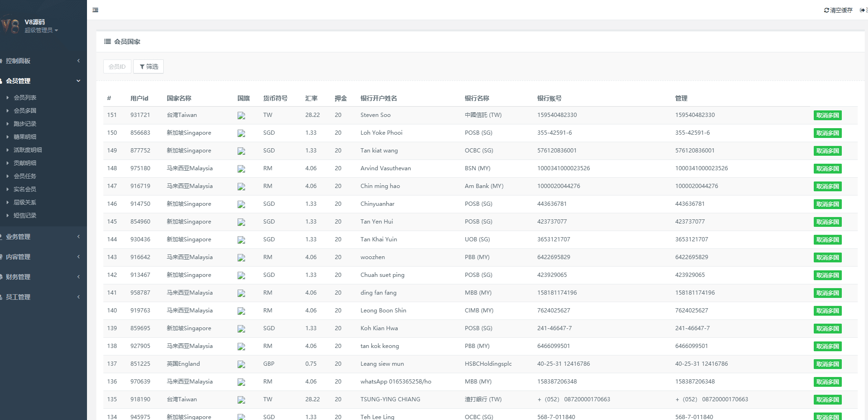This screenshot has width=868, height=420.
Task: Open the 超级管理员 user dropdown
Action: (x=41, y=30)
